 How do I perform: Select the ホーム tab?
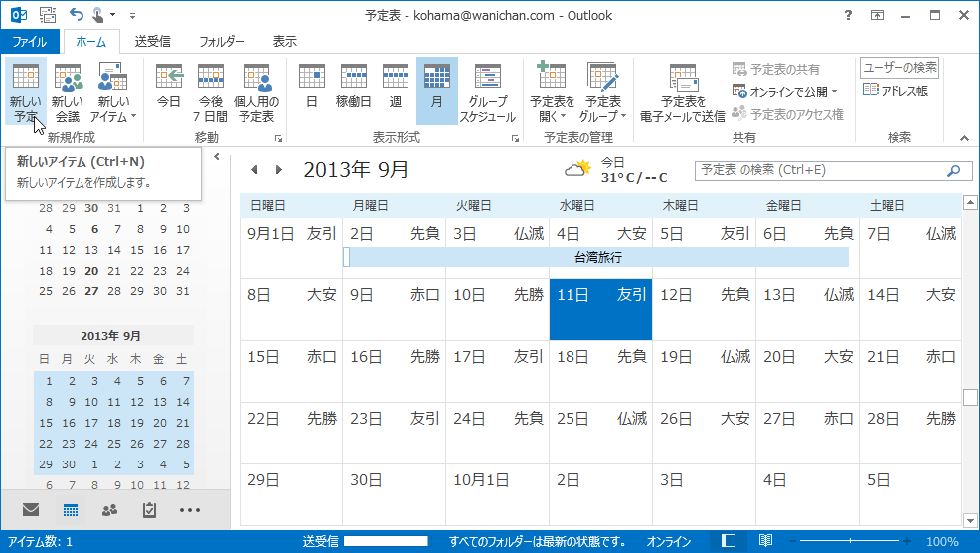coord(91,42)
